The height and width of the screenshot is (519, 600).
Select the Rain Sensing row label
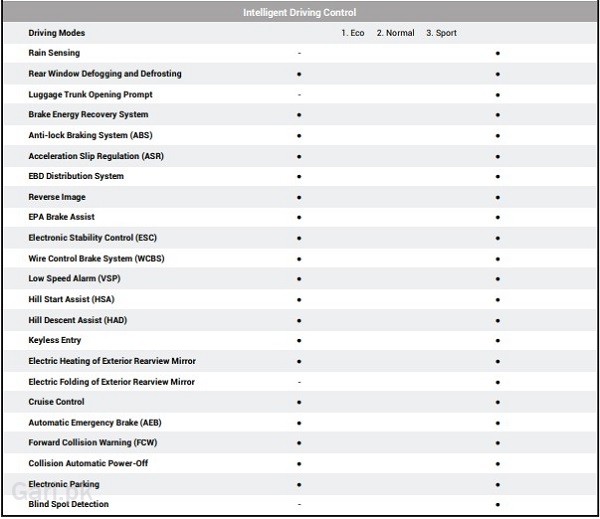point(54,53)
